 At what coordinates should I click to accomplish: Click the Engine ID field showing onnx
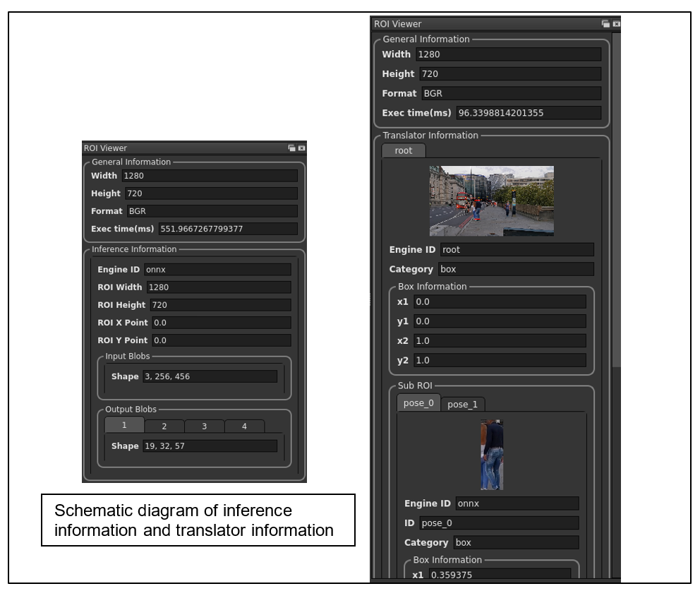(219, 269)
